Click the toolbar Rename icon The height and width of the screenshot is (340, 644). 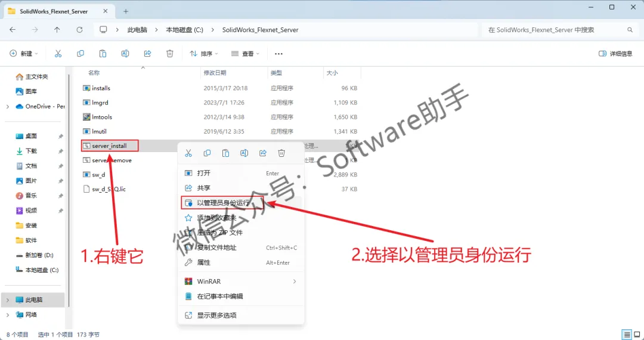pos(125,53)
